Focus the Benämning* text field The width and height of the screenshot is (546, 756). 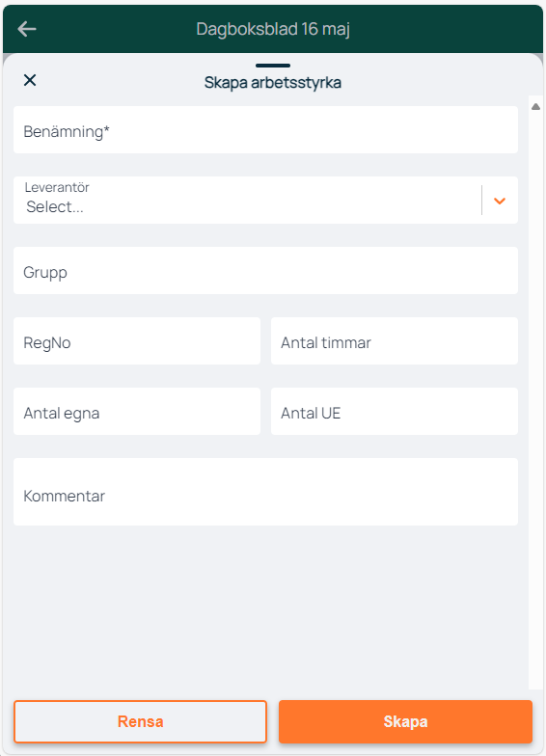pos(266,129)
